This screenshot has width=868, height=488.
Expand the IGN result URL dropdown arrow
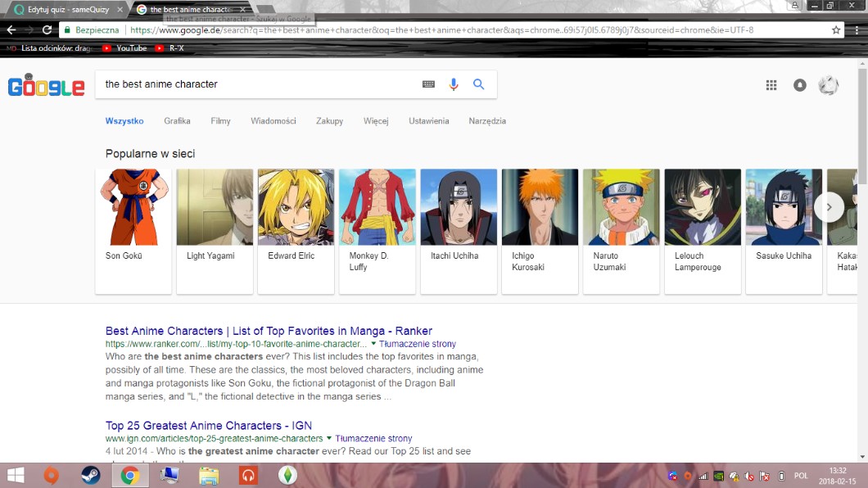(330, 438)
